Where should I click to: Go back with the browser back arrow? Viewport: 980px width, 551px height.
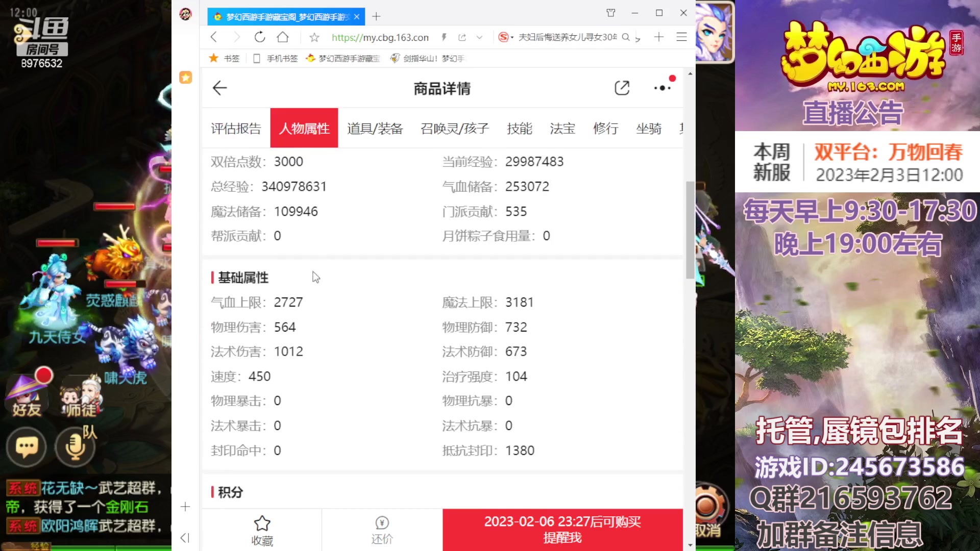pos(214,37)
